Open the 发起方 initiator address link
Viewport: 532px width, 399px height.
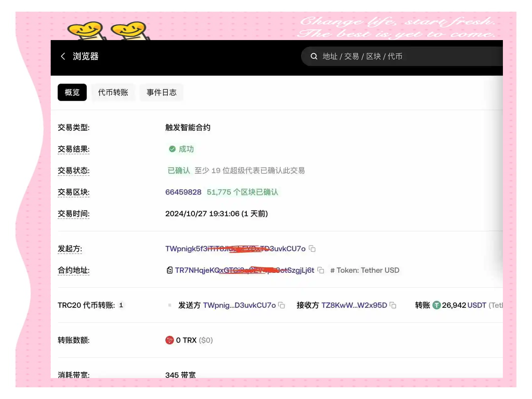[x=235, y=249]
